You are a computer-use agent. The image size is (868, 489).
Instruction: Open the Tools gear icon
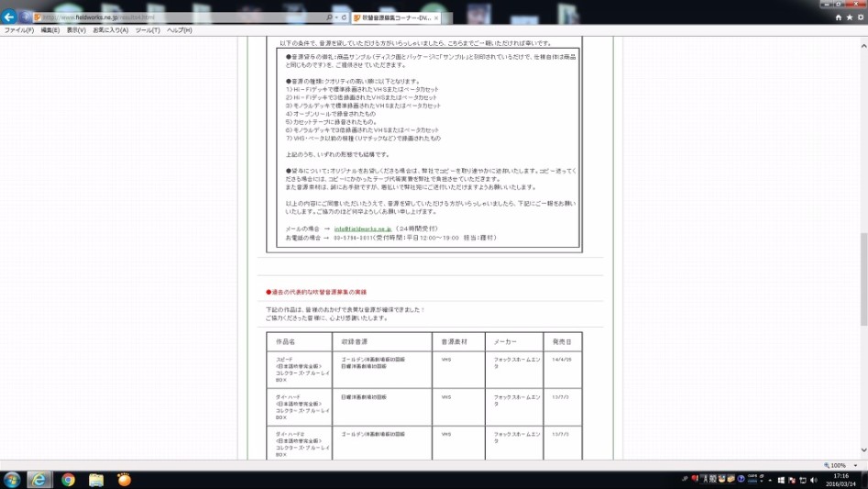861,17
